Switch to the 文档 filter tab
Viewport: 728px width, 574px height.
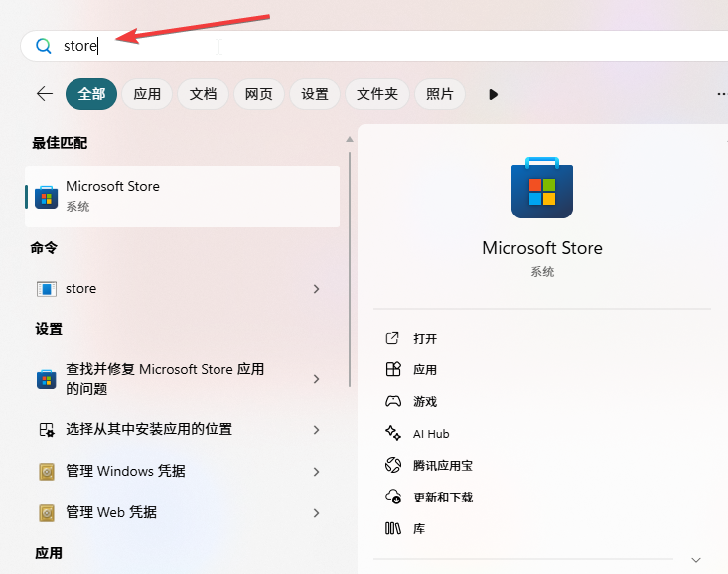pos(203,94)
